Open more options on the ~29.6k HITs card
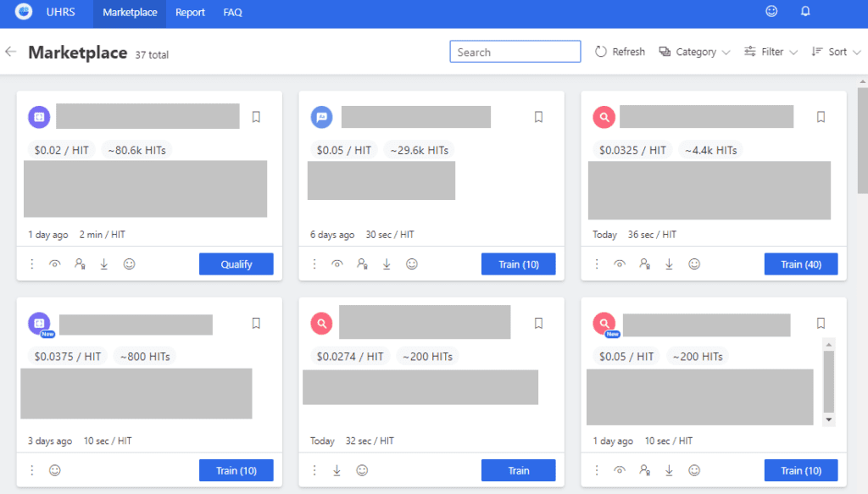 click(314, 264)
